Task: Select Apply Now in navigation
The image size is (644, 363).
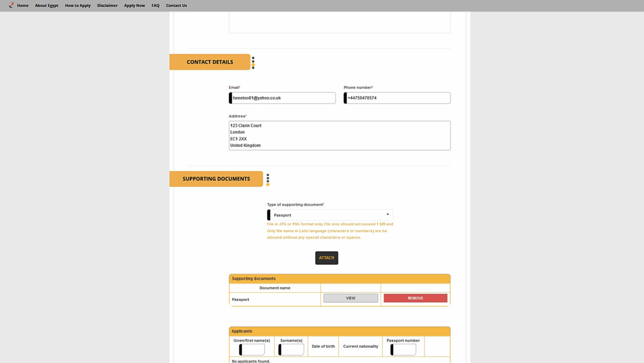Action: (134, 6)
